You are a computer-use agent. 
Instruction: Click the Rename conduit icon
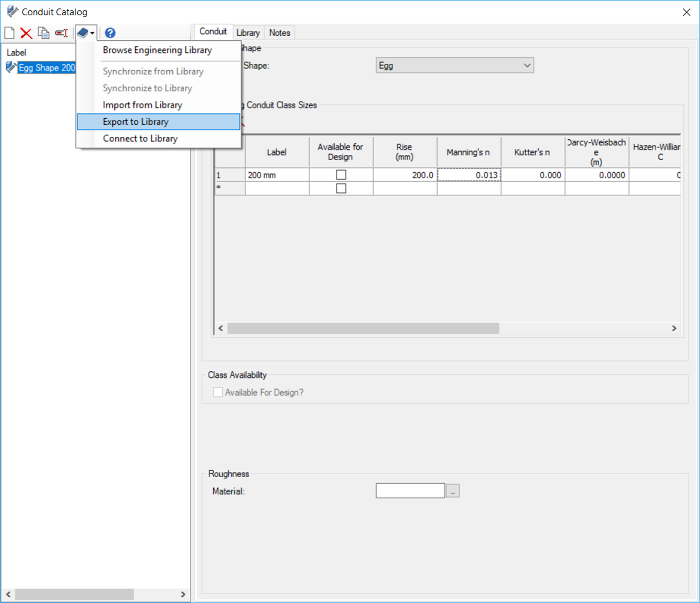tap(62, 33)
